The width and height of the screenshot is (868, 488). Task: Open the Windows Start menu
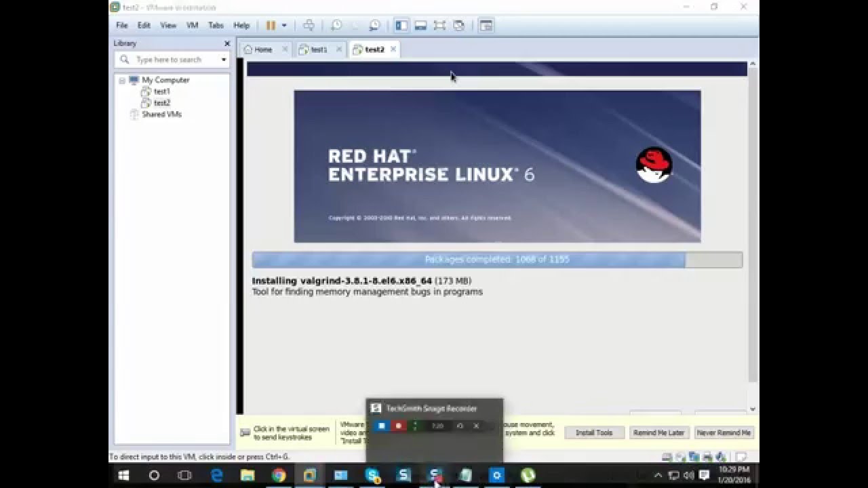click(x=123, y=475)
